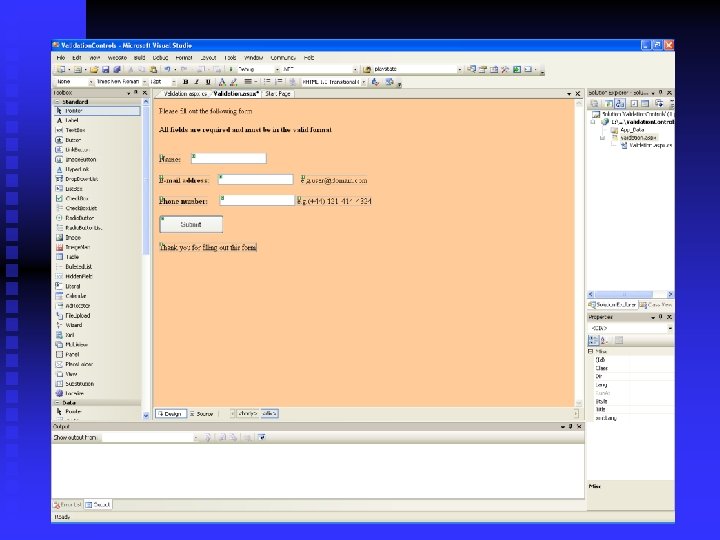Apply bold with the B toolbar icon
720x540 pixels.
pyautogui.click(x=186, y=82)
